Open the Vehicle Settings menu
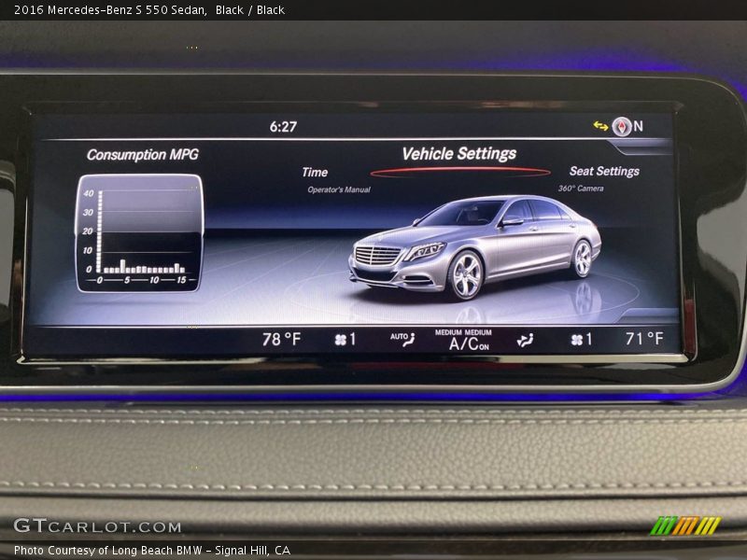Viewport: 747px width, 560px height. click(460, 152)
